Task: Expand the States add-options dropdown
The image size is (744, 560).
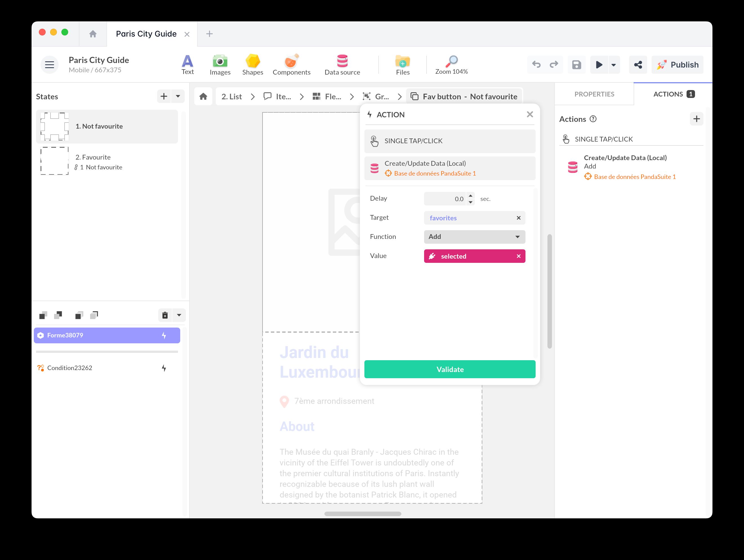Action: coord(178,97)
